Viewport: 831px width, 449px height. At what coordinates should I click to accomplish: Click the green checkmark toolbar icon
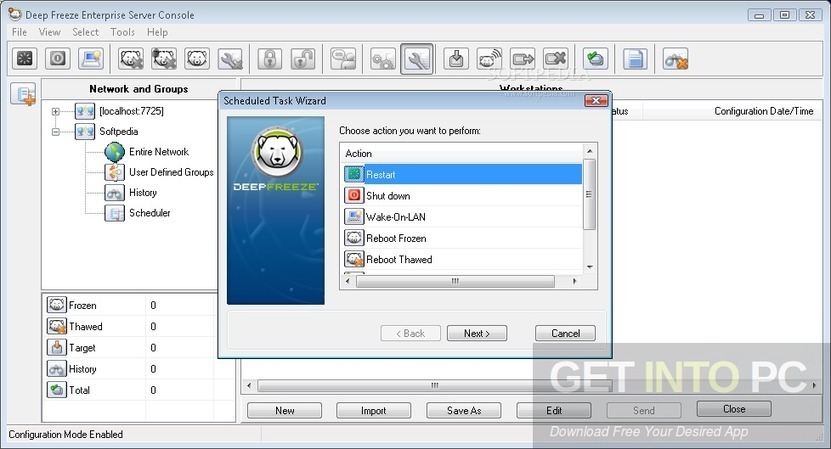click(x=595, y=58)
